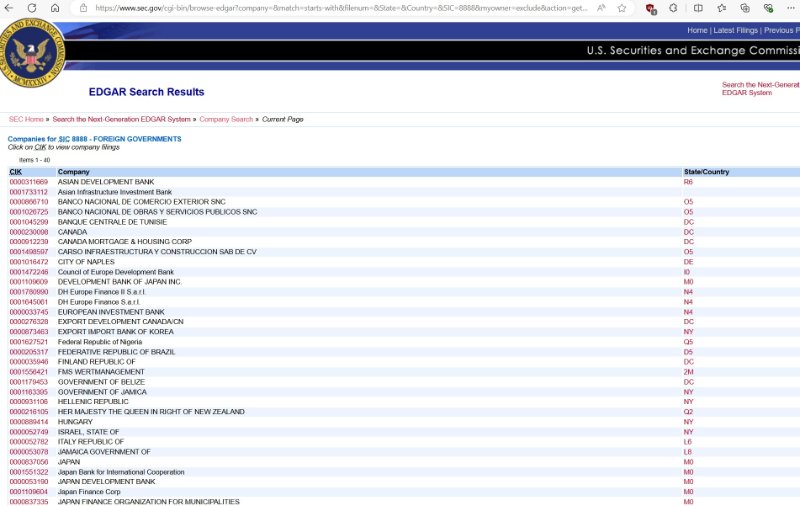The height and width of the screenshot is (506, 800).
Task: Open Browser essentials heart icon
Action: 768,8
